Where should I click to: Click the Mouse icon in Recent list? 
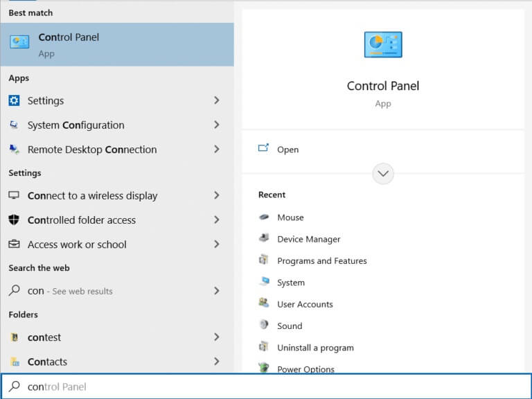tap(264, 217)
